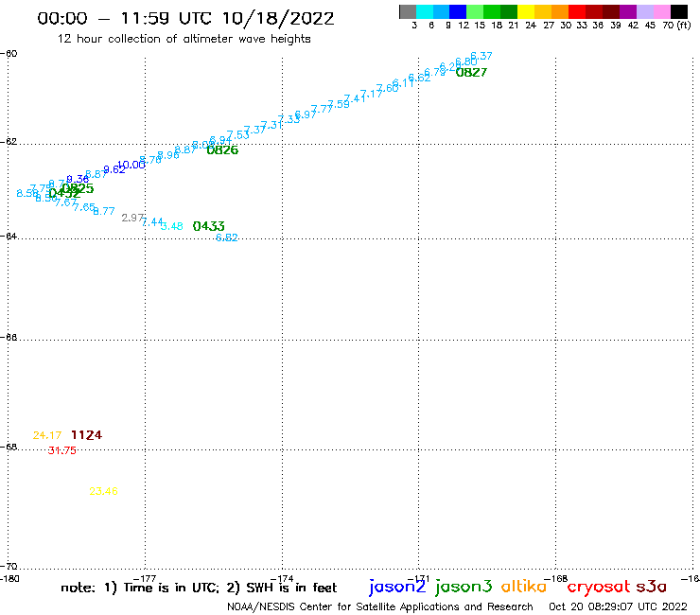Screen dimensions: 700x615
Task: Select the 24.17 wave height value
Action: (47, 435)
